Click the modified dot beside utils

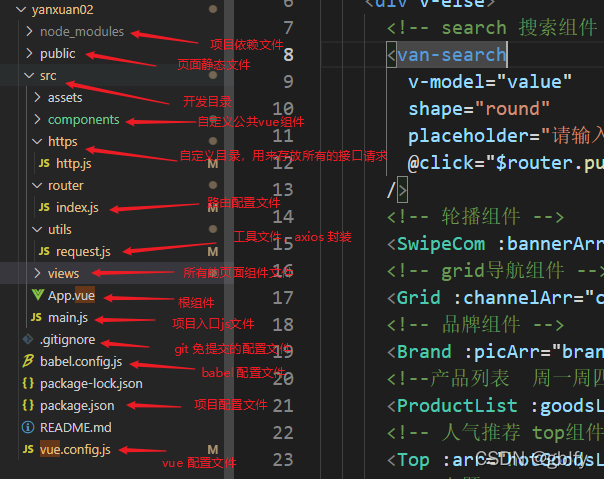(213, 229)
